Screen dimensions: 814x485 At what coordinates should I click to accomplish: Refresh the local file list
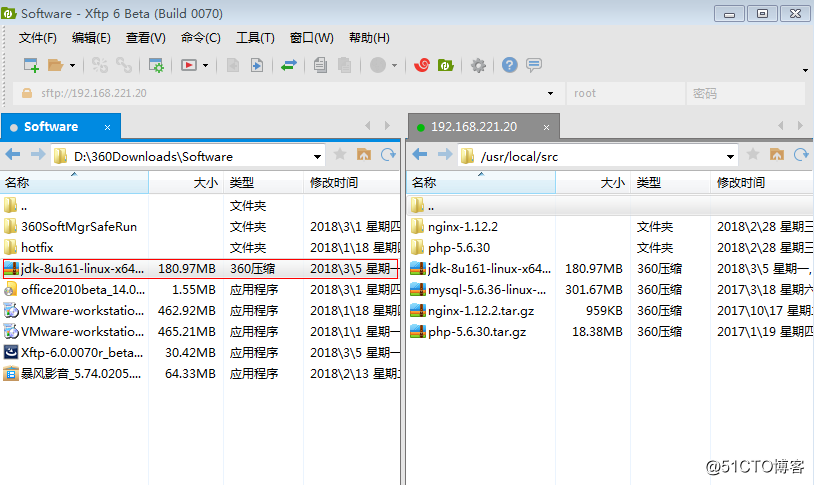388,154
